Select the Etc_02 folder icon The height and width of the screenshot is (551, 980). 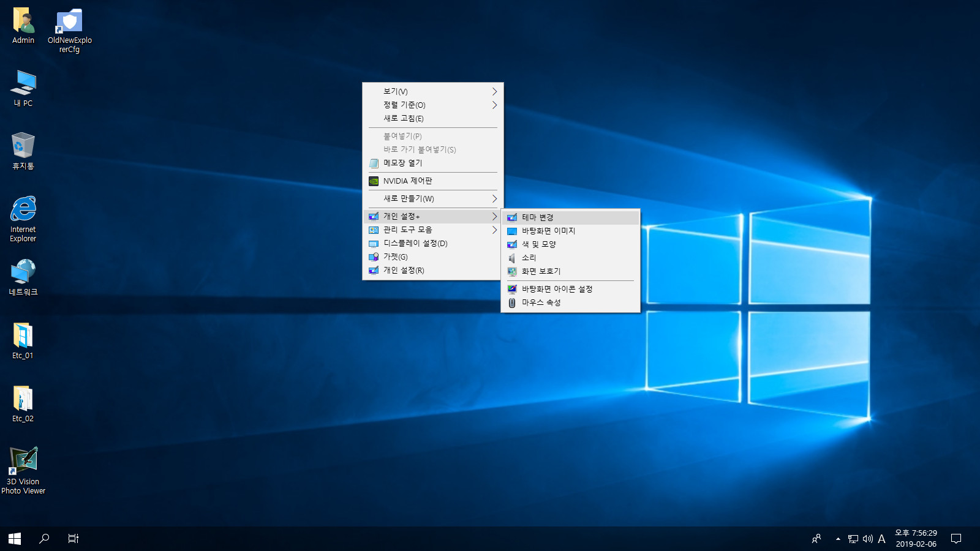click(x=23, y=403)
